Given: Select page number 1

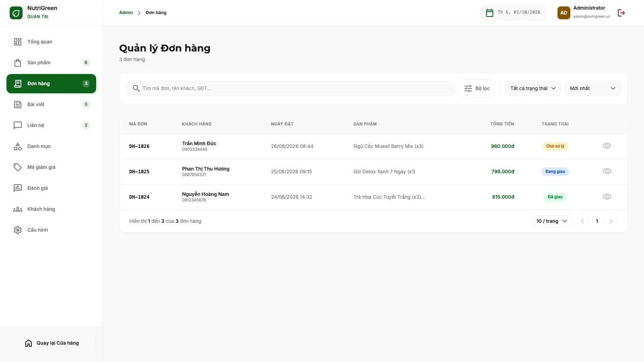Looking at the screenshot, I should pyautogui.click(x=597, y=221).
